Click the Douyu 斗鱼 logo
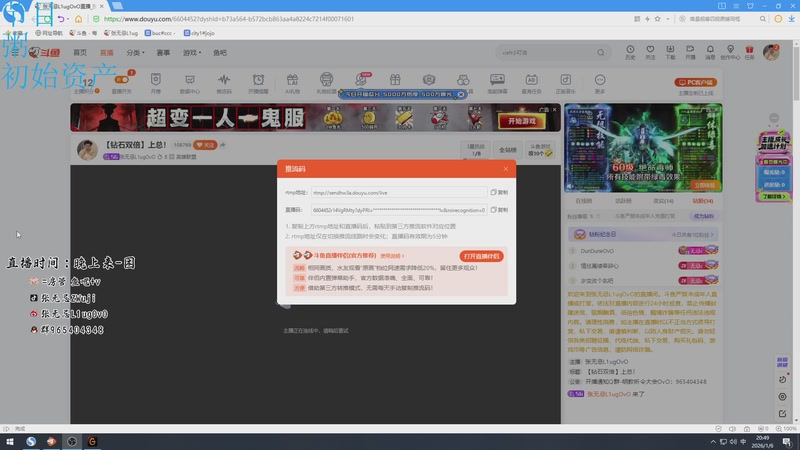This screenshot has height=450, width=800. click(x=44, y=53)
